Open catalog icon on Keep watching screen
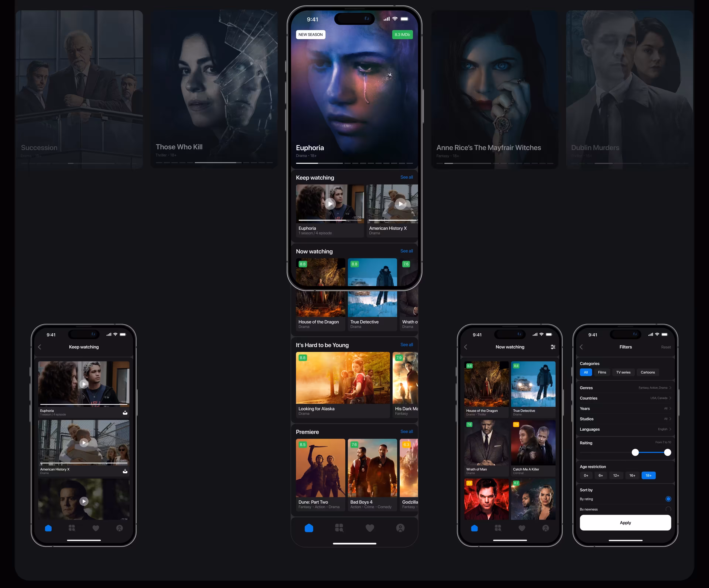The image size is (709, 588). click(x=72, y=528)
